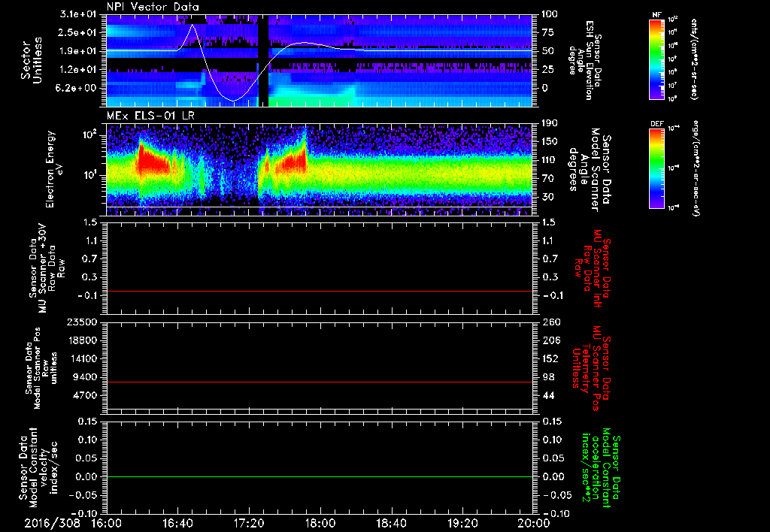Click the "30" Scanner Angle tick label
The image size is (770, 532).
[x=547, y=197]
